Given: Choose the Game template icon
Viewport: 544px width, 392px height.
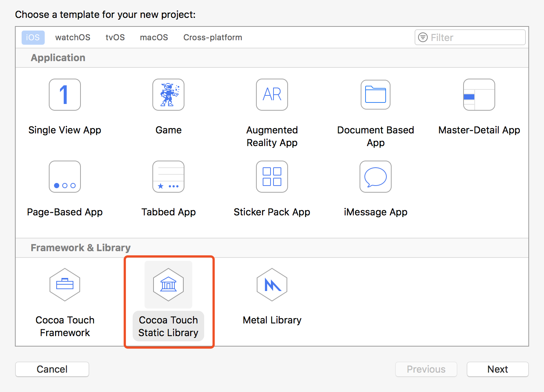Looking at the screenshot, I should 168,95.
